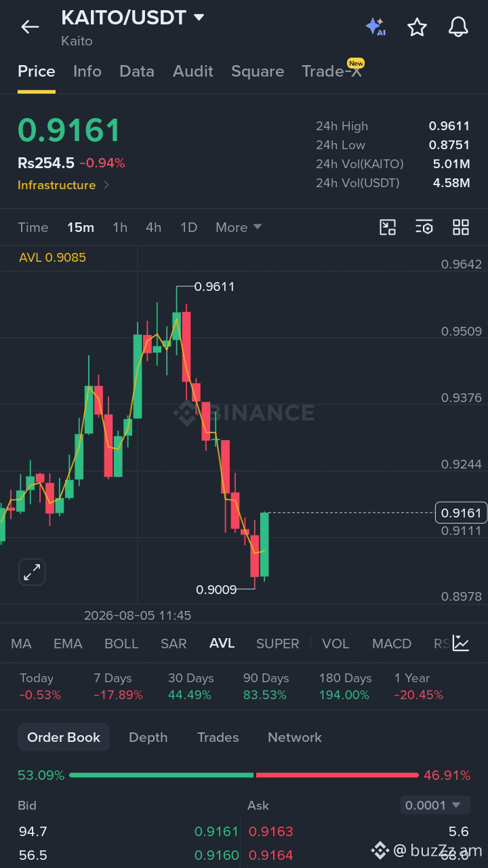Tap the 0.9611 high marker on chart
This screenshot has height=868, width=488.
point(214,287)
